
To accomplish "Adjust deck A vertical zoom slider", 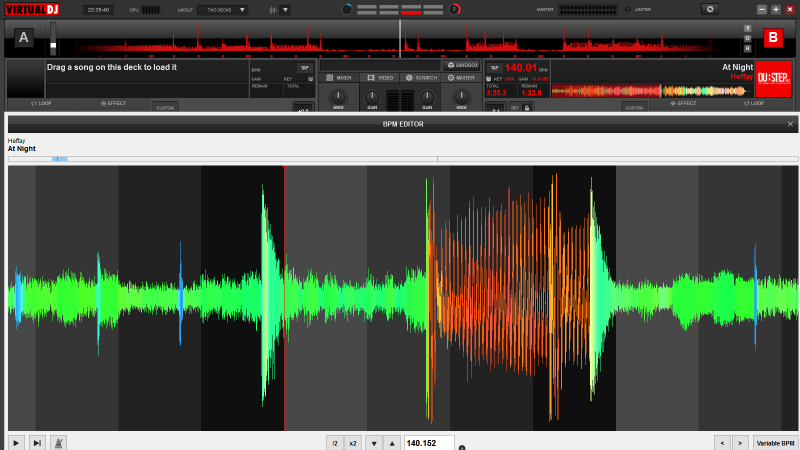I will [53, 38].
